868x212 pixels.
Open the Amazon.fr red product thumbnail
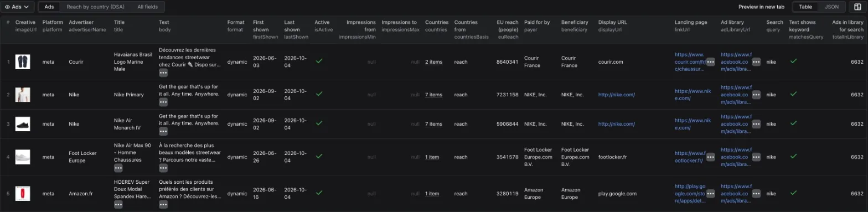click(x=23, y=194)
